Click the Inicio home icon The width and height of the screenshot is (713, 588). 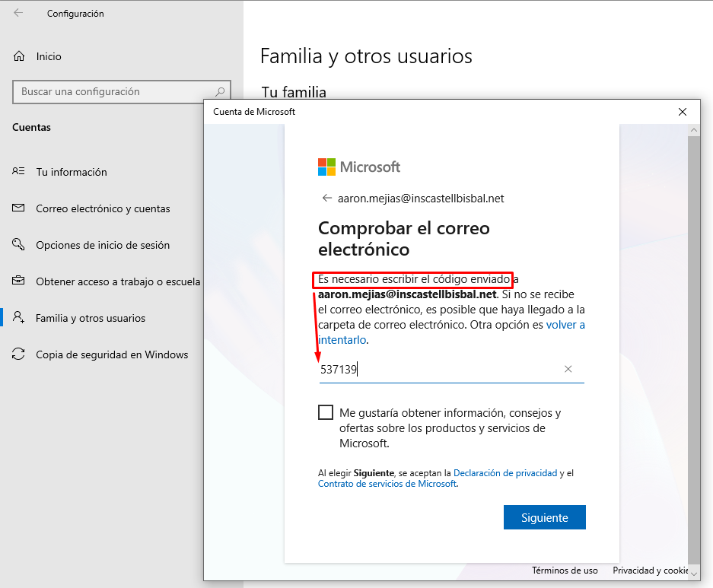(19, 56)
